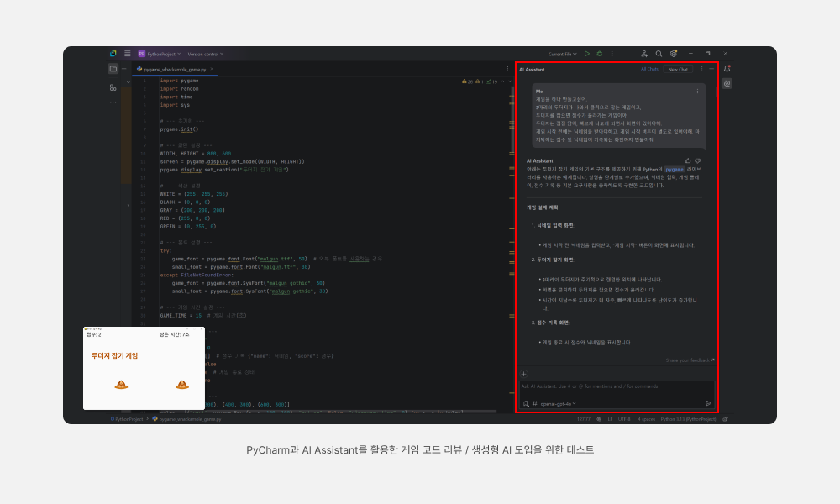The image size is (840, 504).
Task: Start debugging with the bug icon
Action: (x=599, y=54)
